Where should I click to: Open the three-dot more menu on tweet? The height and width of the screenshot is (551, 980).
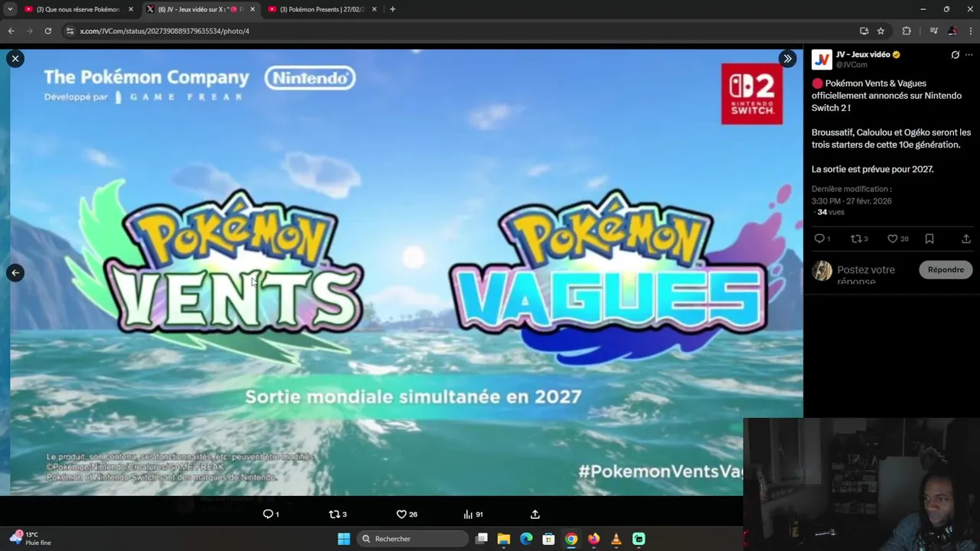click(969, 55)
